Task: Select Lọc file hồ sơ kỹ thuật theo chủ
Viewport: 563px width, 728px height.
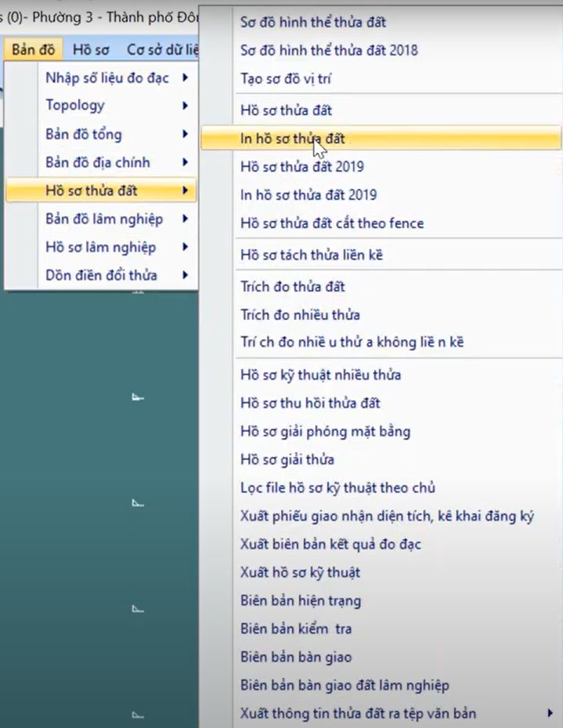Action: tap(381, 488)
